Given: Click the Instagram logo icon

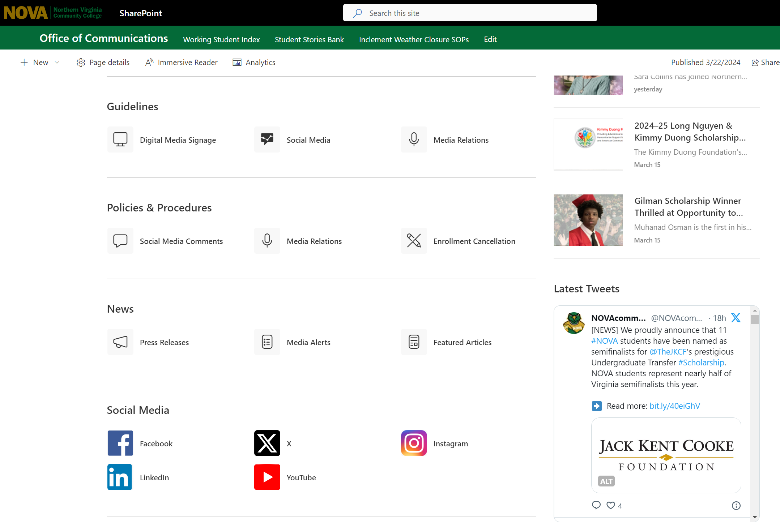Looking at the screenshot, I should click(414, 443).
